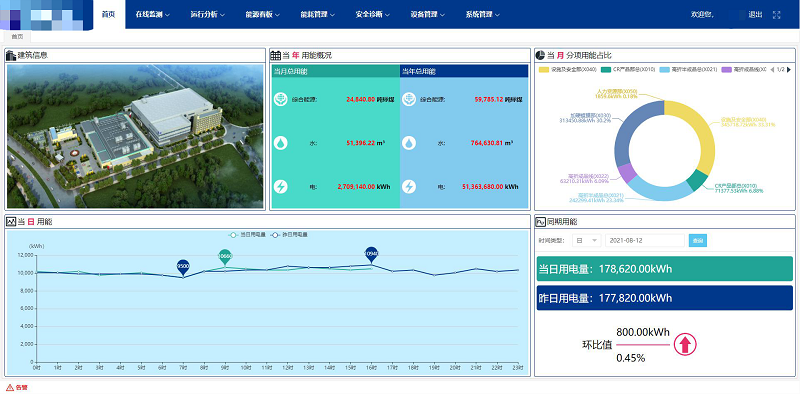Viewport: 800px width, 394px height.
Task: Expand the 在线监测 menu
Action: pos(153,14)
